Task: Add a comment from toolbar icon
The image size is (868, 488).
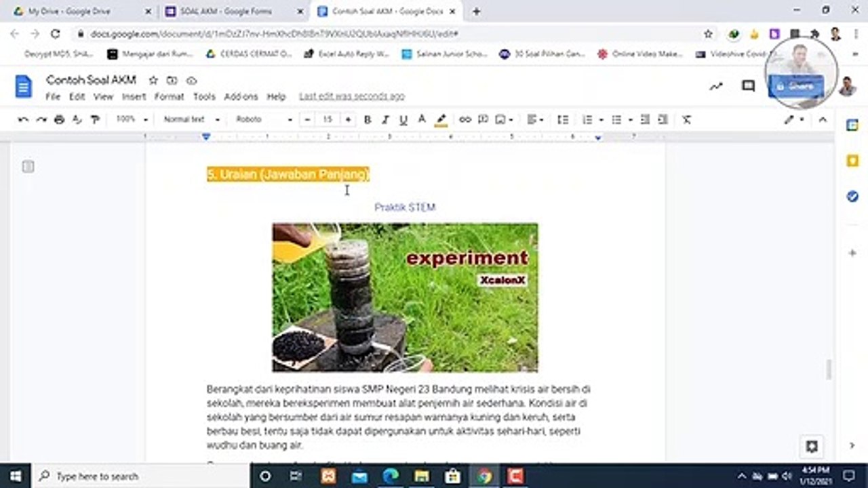Action: pyautogui.click(x=483, y=119)
